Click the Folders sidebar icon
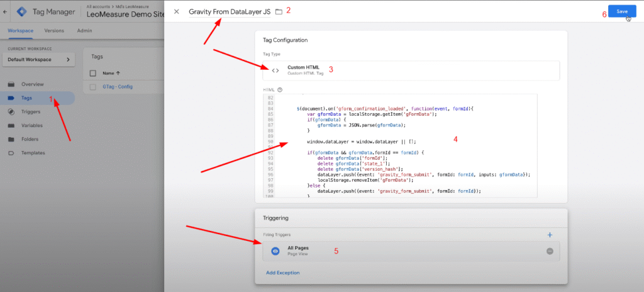This screenshot has width=644, height=292. (11, 139)
